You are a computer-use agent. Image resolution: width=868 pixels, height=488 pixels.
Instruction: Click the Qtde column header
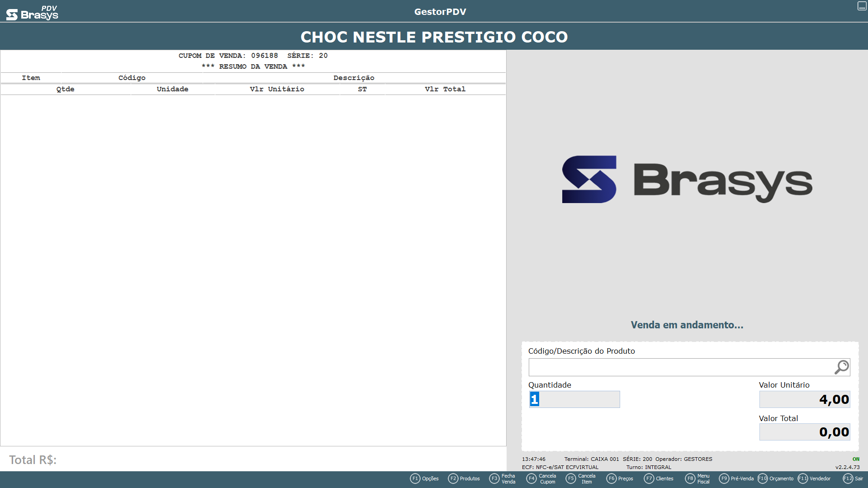[x=66, y=89]
